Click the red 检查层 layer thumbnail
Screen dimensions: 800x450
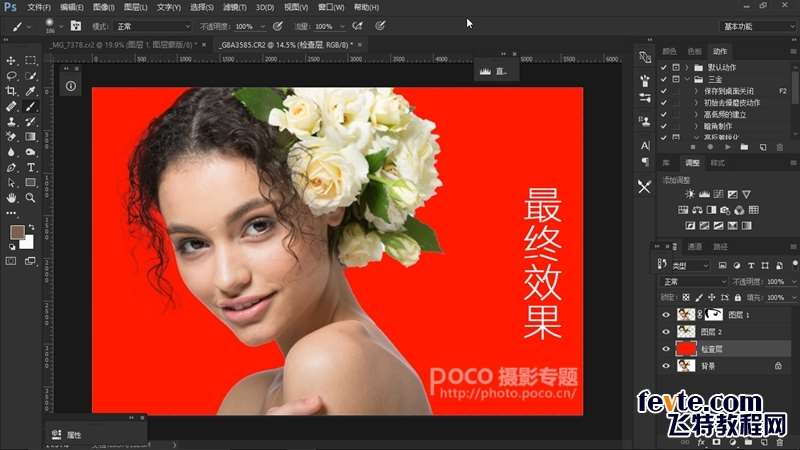coord(686,349)
